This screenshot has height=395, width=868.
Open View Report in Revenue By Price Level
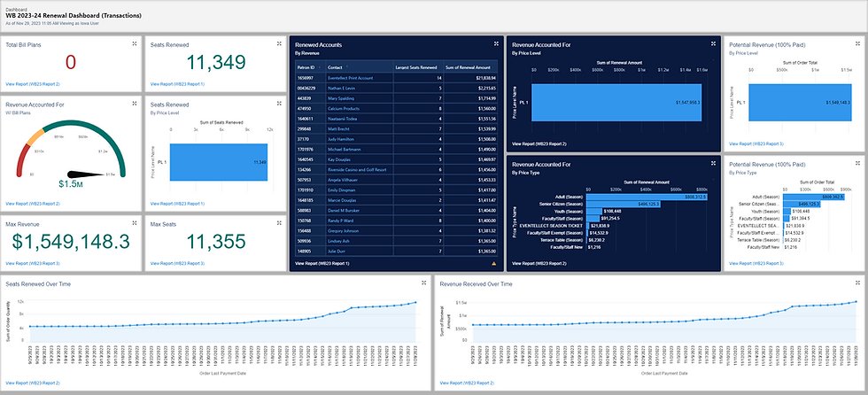click(x=539, y=143)
